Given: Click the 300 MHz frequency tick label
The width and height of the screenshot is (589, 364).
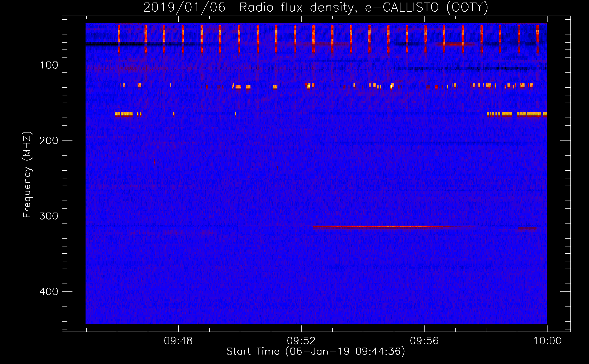Looking at the screenshot, I should [49, 216].
